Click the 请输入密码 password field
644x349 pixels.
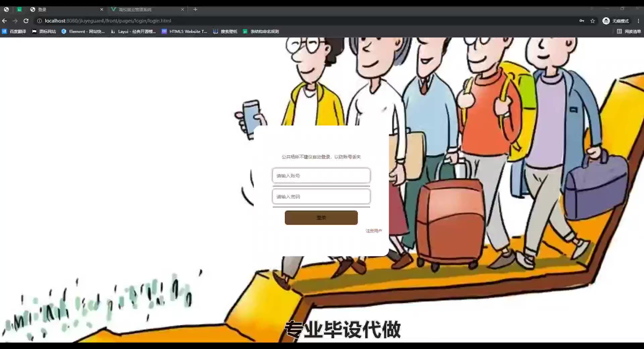[321, 197]
